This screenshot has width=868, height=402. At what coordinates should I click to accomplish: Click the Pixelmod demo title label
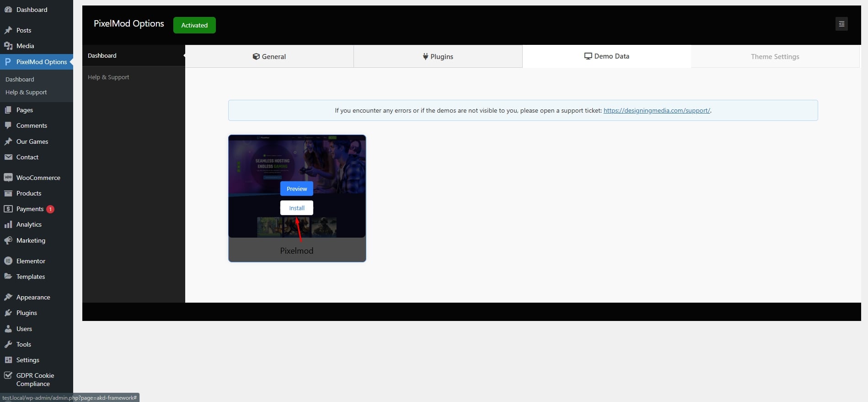297,250
